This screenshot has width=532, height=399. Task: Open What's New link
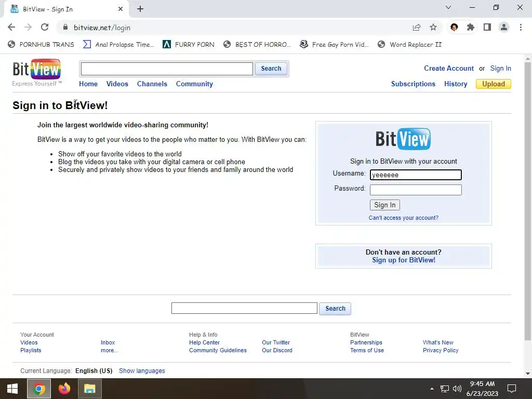pos(438,342)
